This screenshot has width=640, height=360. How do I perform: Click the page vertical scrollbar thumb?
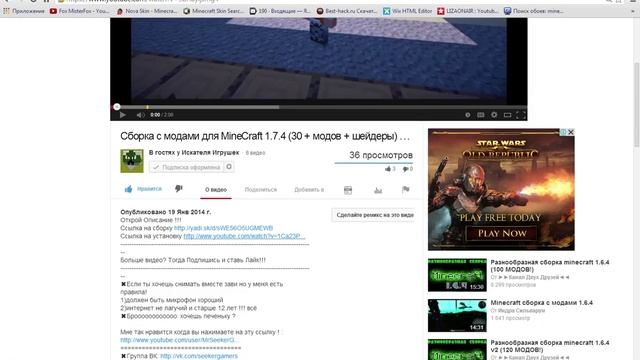636,105
